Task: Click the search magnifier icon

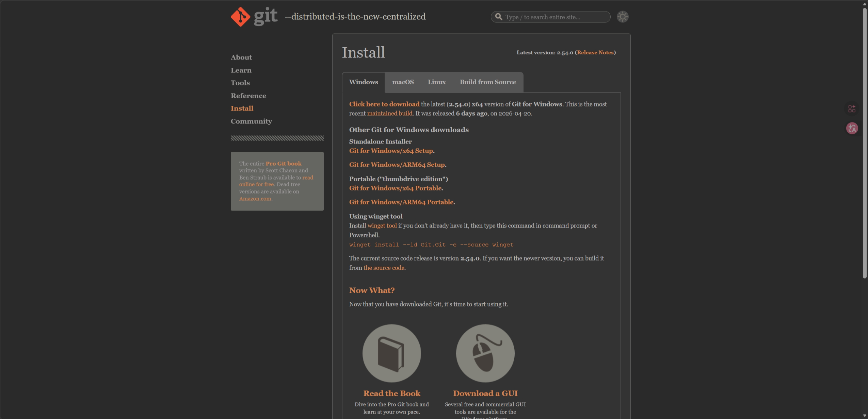Action: click(499, 17)
